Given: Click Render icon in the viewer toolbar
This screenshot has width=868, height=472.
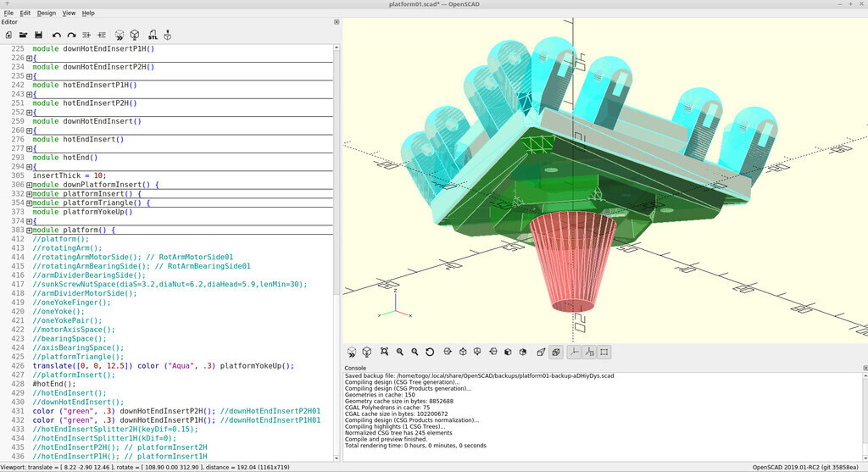Looking at the screenshot, I should click(366, 352).
